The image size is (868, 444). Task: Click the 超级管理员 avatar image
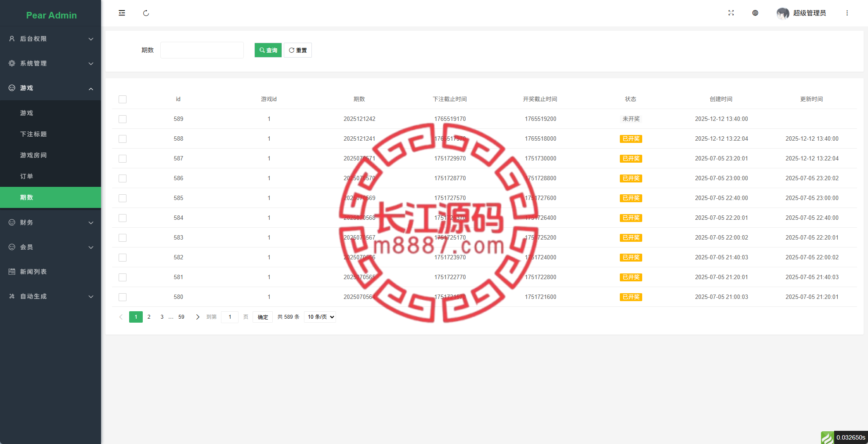[x=783, y=13]
